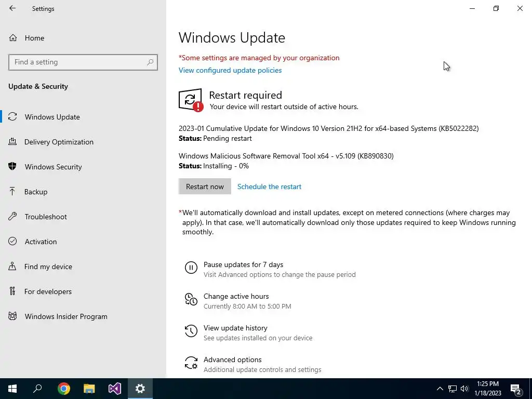532x399 pixels.
Task: Open Windows Insider Program settings
Action: point(66,316)
